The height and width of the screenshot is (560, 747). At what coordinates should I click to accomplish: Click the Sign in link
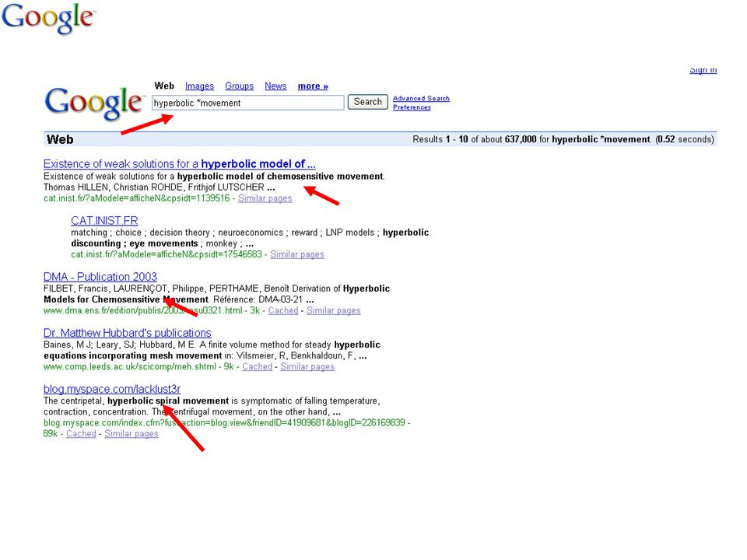pos(703,70)
